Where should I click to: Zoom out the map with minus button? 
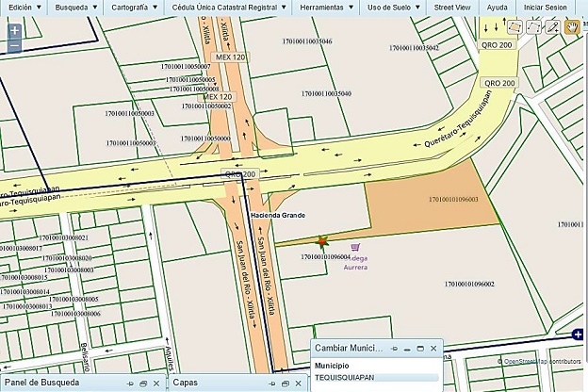pos(14,45)
